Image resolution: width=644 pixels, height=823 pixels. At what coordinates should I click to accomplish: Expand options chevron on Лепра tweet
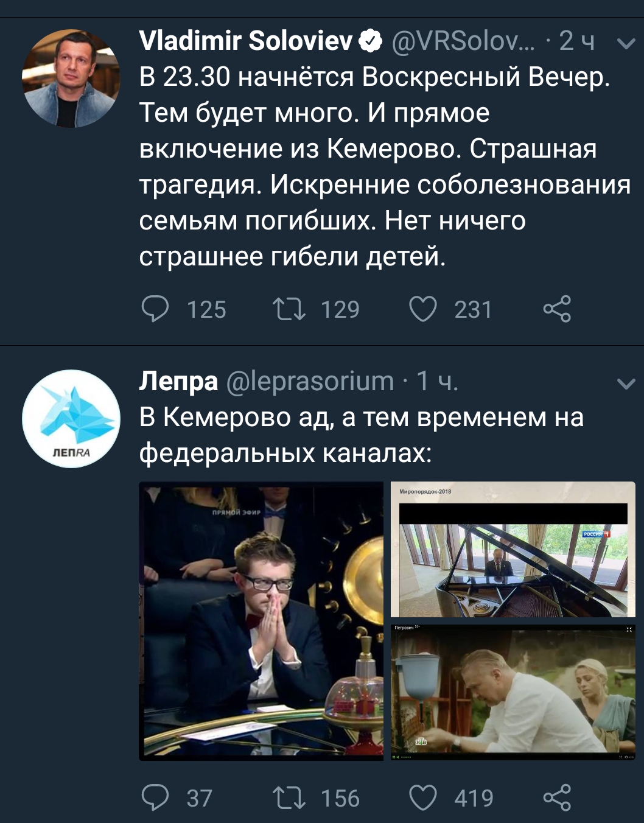tap(626, 383)
